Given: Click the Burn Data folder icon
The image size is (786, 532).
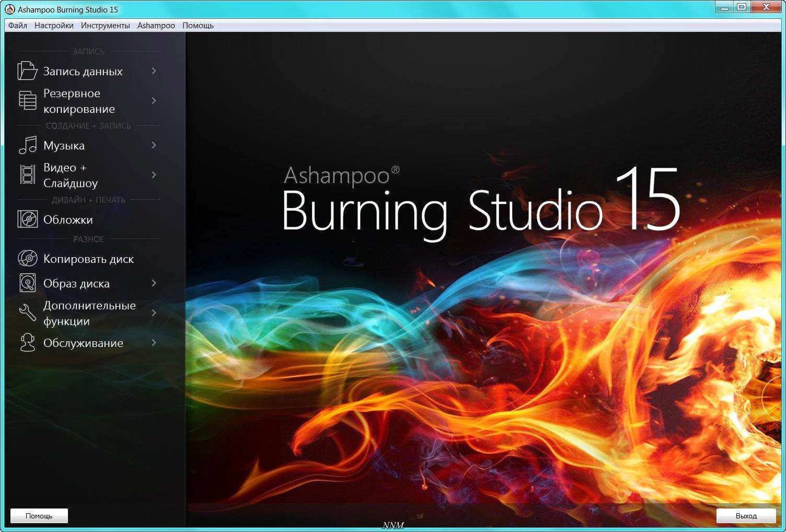Looking at the screenshot, I should pos(27,71).
